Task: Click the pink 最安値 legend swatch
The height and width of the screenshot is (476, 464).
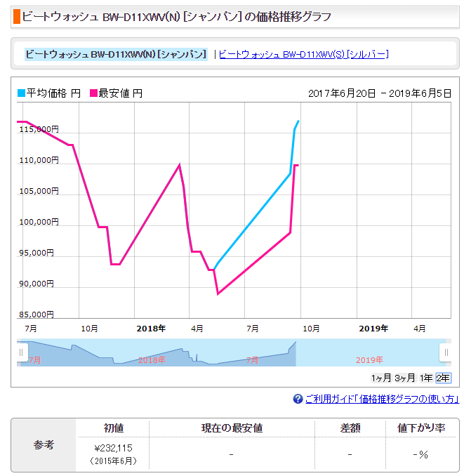Action: [93, 93]
